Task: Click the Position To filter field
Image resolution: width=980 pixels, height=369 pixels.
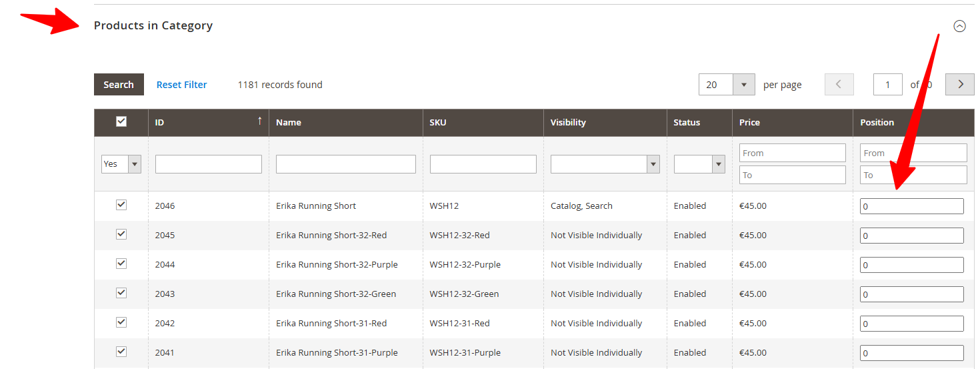Action: point(913,175)
